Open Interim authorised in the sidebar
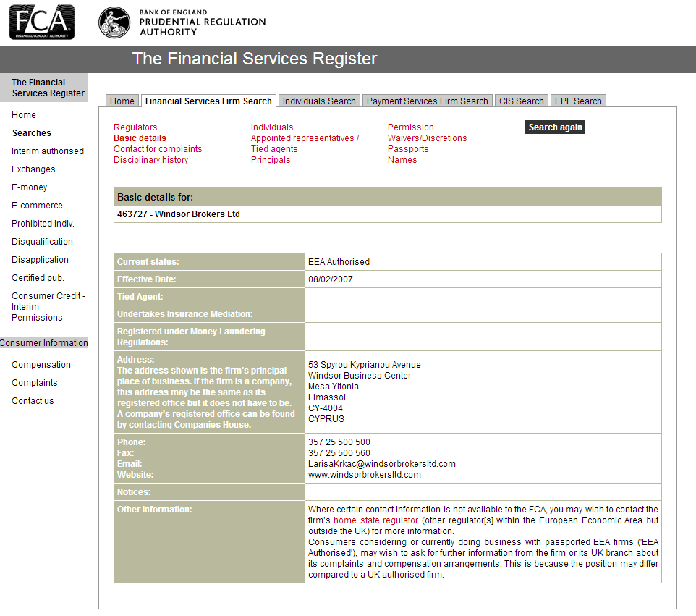 (x=48, y=151)
